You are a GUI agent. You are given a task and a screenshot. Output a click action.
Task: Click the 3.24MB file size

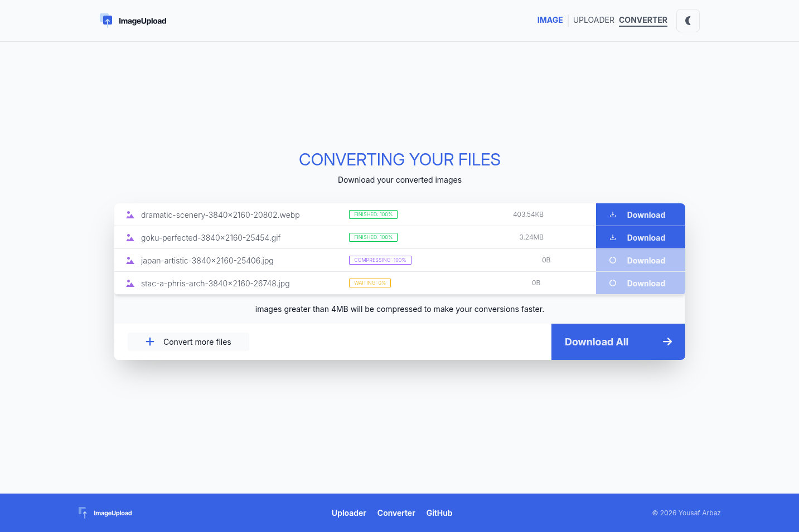[x=531, y=237]
